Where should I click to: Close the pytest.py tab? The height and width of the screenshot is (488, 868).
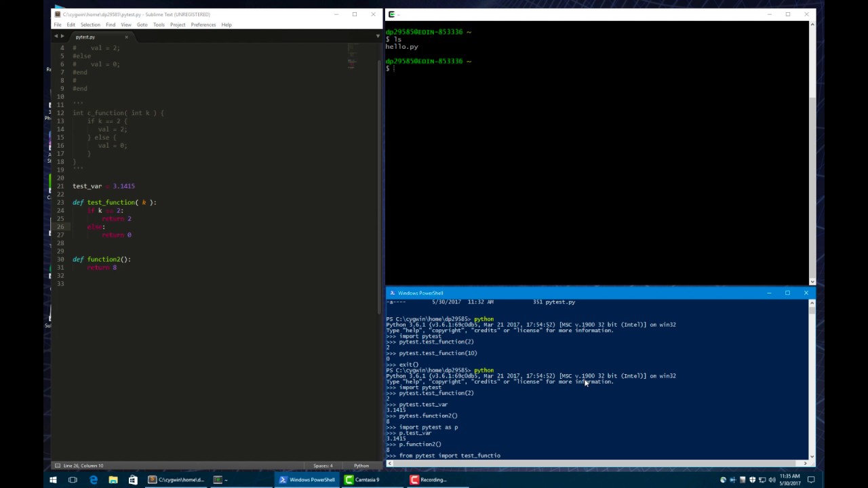[x=126, y=37]
